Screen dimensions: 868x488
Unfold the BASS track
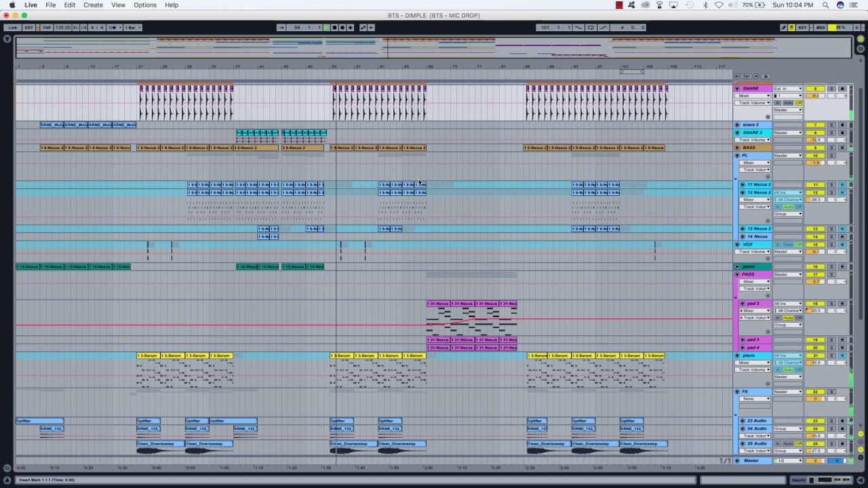click(x=737, y=147)
